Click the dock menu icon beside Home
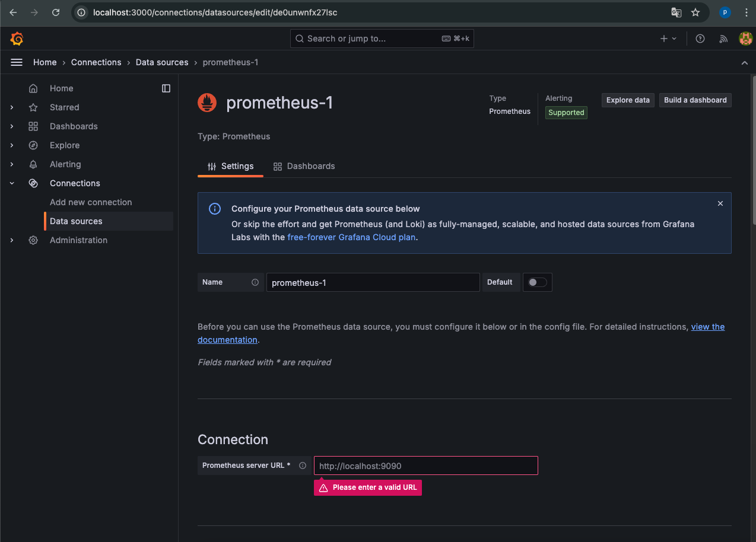The height and width of the screenshot is (542, 756). (x=166, y=88)
